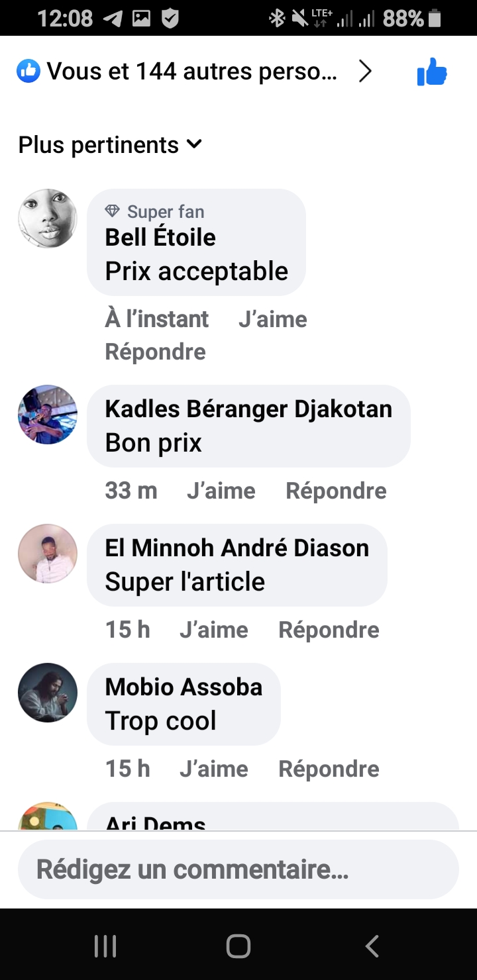The image size is (477, 980).
Task: Tap the Super fan diamond badge
Action: (112, 211)
